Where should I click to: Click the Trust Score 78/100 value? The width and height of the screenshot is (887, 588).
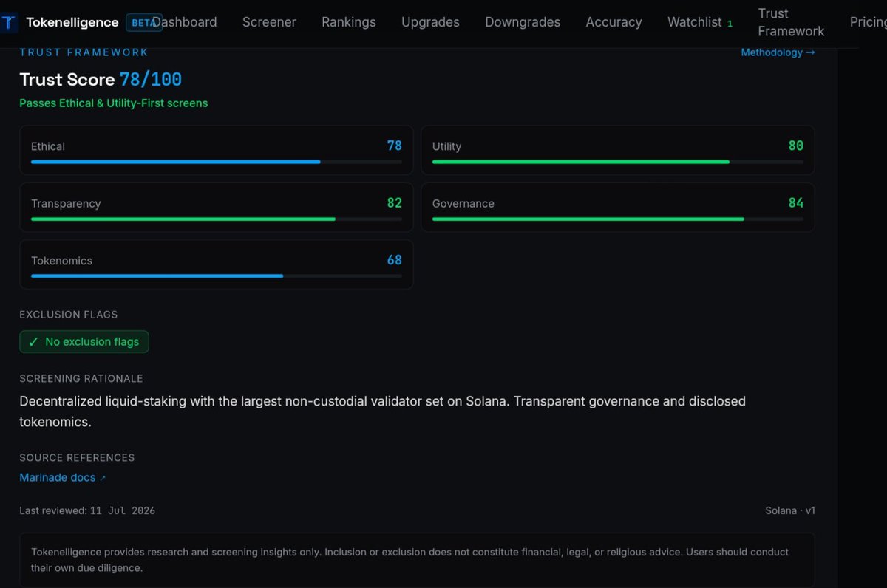coord(151,80)
